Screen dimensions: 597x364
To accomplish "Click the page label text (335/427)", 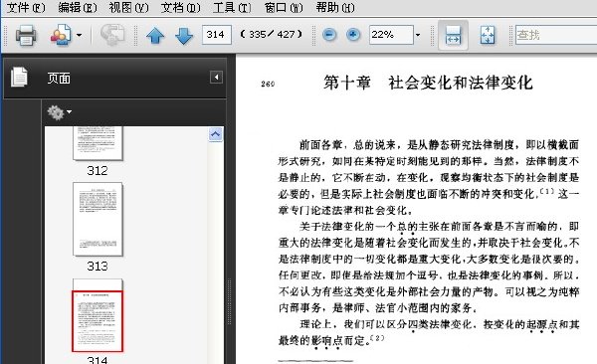I will point(272,35).
